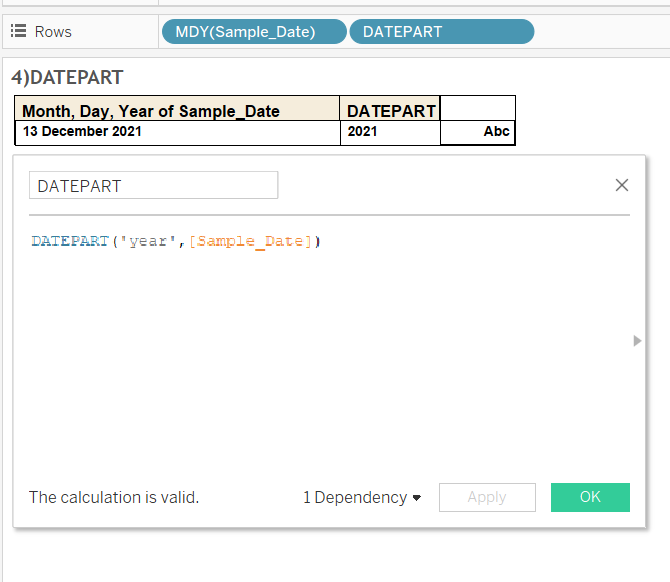
Task: Expand the function reference side arrow
Action: pyautogui.click(x=637, y=341)
